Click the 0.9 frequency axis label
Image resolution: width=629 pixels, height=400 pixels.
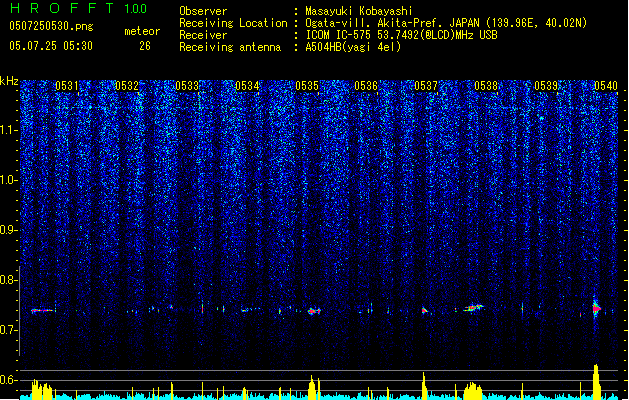point(9,230)
